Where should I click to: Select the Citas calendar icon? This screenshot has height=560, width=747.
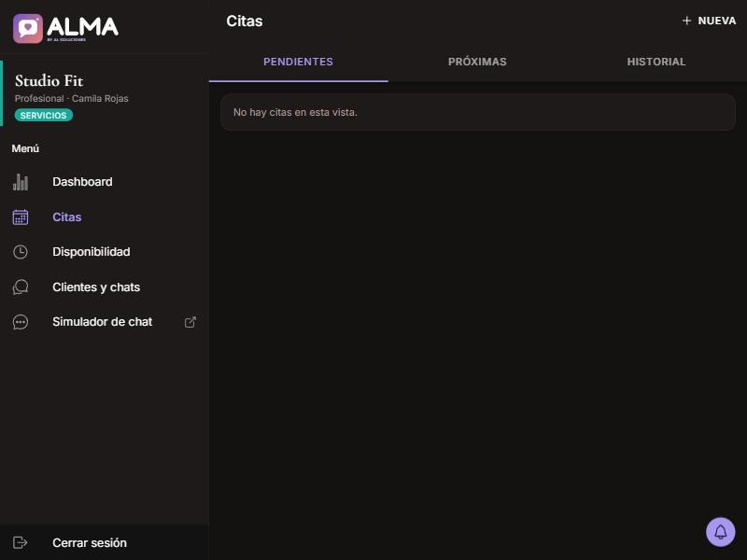pyautogui.click(x=21, y=217)
